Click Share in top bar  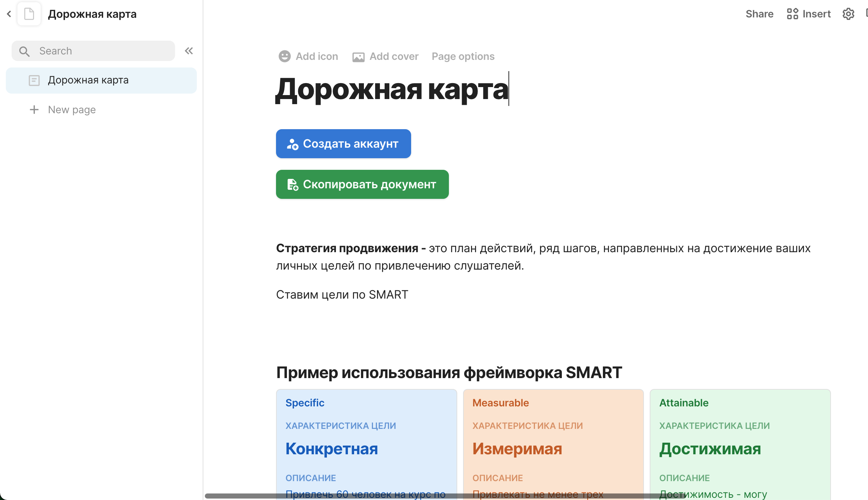759,14
